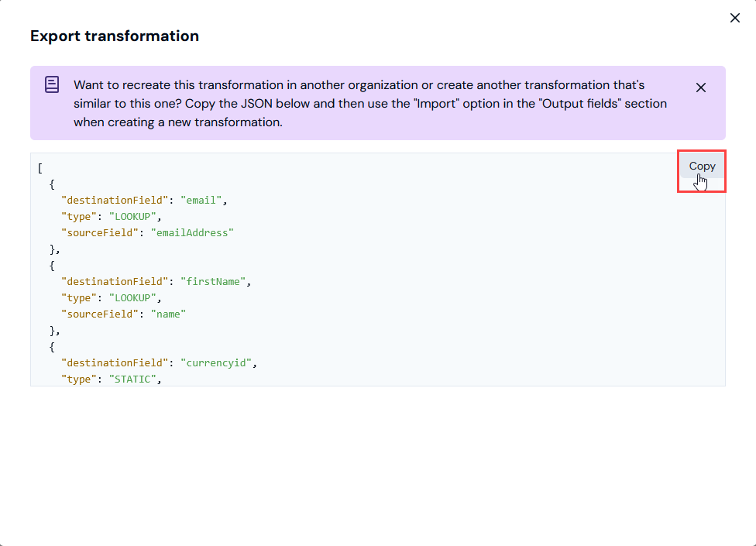The image size is (756, 546).
Task: Click the "currencyid" destinationField value
Action: click(x=216, y=363)
